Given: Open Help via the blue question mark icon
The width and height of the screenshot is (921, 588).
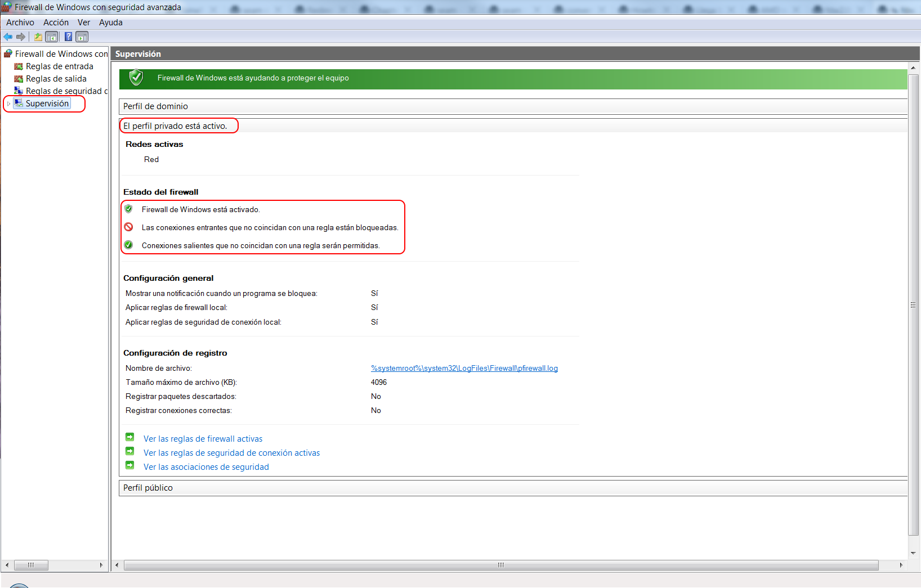Looking at the screenshot, I should click(68, 37).
